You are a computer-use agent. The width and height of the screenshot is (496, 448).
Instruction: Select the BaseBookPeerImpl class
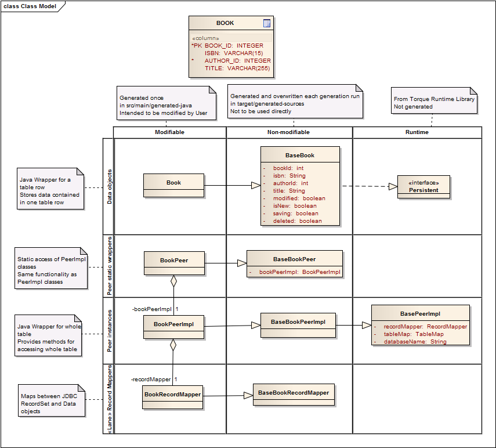click(x=298, y=322)
